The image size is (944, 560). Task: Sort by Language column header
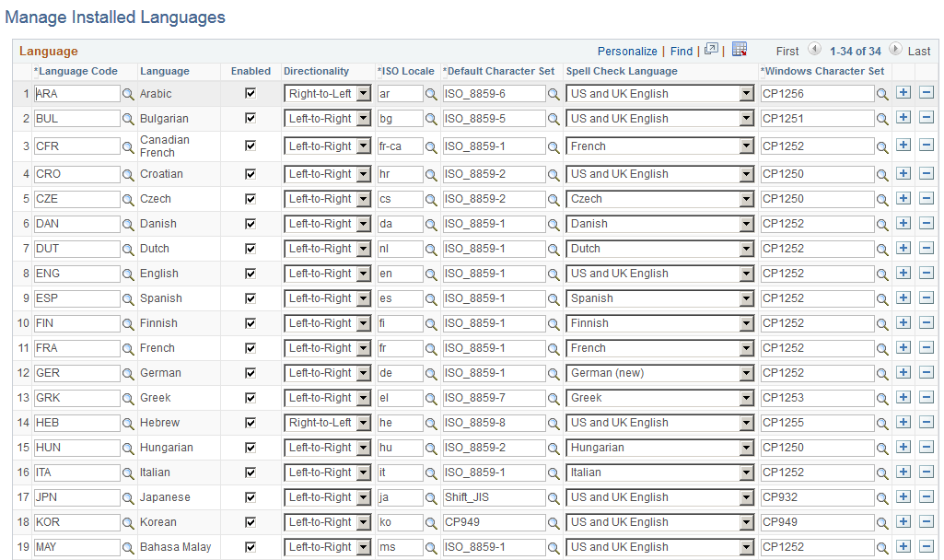coord(165,71)
